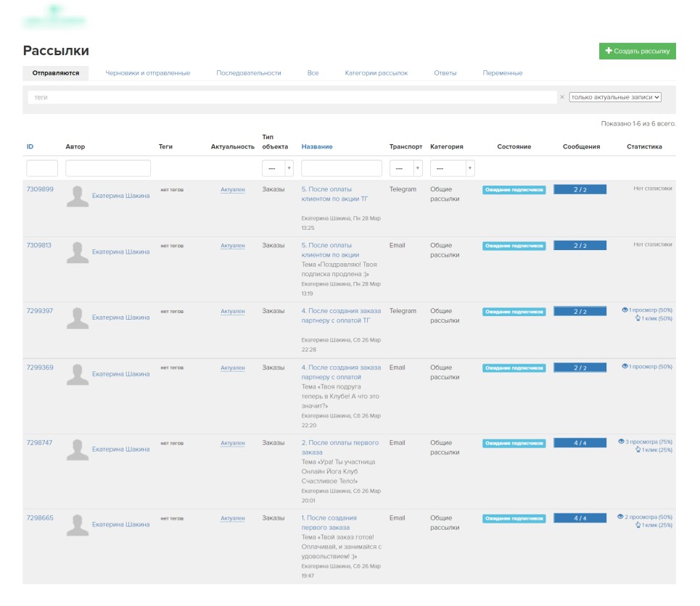This screenshot has width=700, height=606.
Task: Toggle the 'Актуален' status for mailing 7298665
Action: click(x=233, y=518)
